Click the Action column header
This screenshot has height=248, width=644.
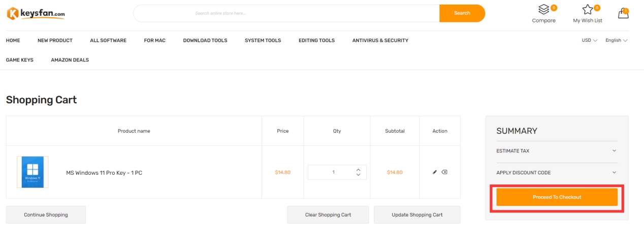[x=440, y=131]
